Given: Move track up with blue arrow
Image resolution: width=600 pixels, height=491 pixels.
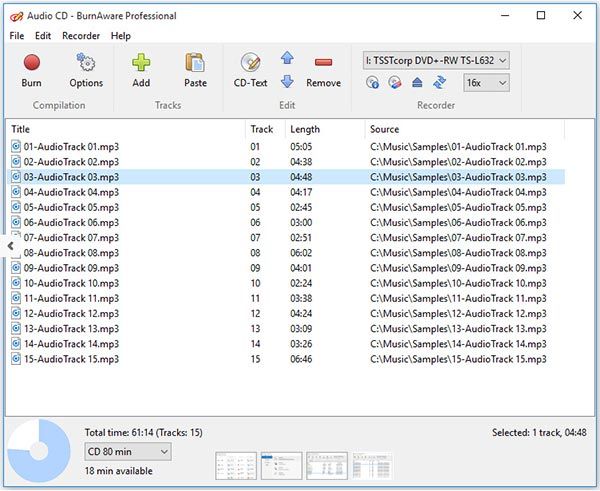Looking at the screenshot, I should pos(287,59).
